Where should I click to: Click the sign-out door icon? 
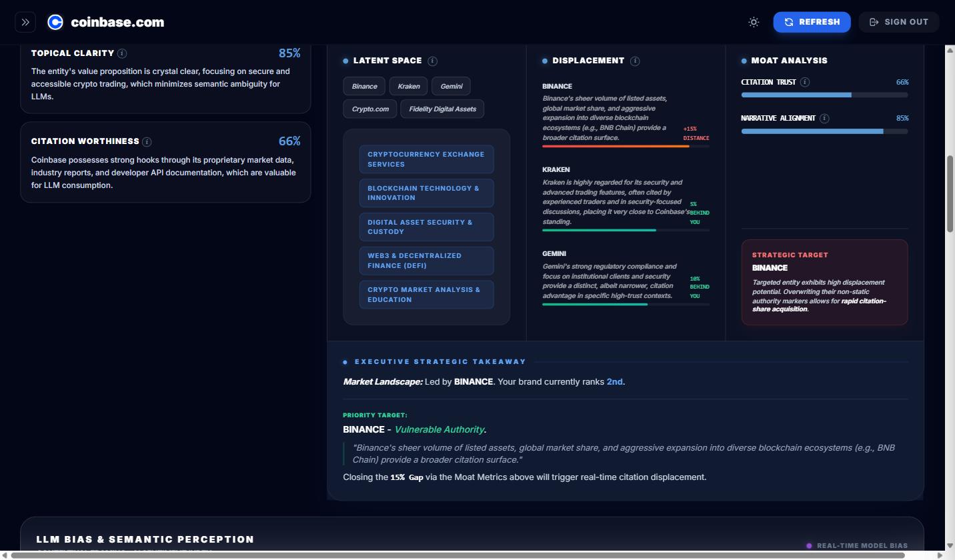coord(874,22)
